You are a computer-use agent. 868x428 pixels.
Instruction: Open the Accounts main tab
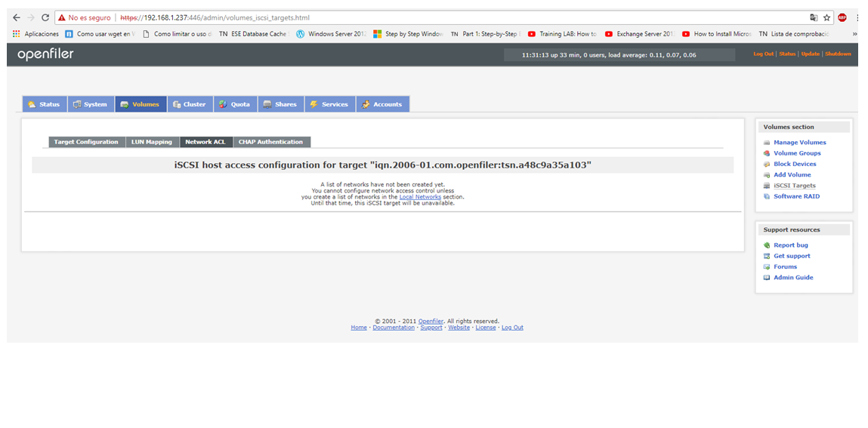click(x=383, y=104)
